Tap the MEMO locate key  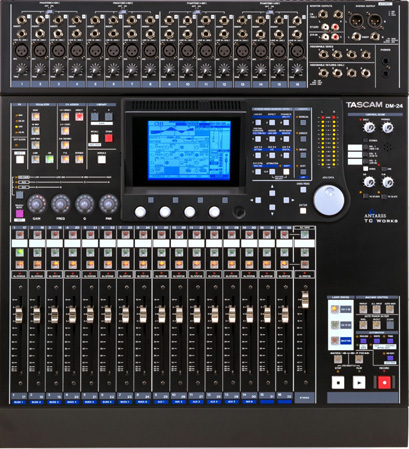(x=303, y=155)
